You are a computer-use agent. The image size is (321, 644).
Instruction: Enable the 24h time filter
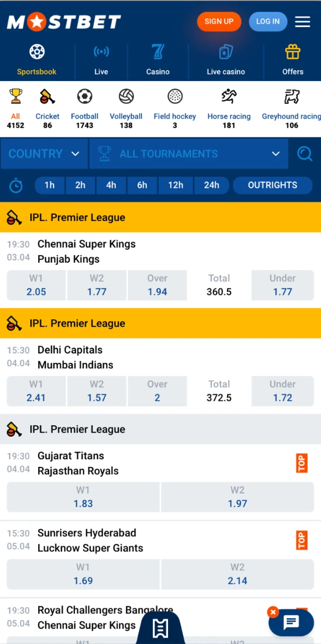(x=211, y=185)
